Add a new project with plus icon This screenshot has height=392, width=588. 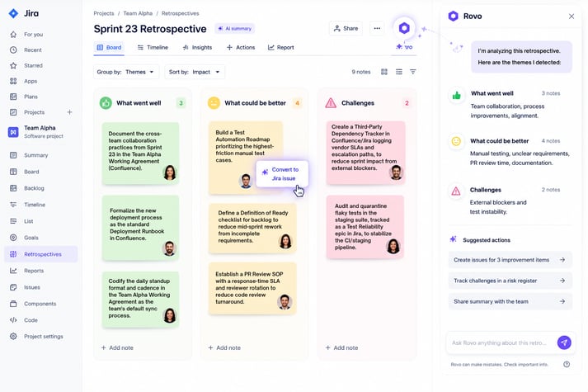69,112
